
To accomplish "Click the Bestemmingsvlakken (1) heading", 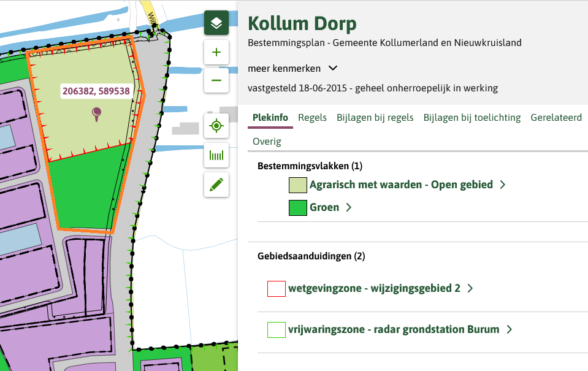I will pyautogui.click(x=310, y=166).
